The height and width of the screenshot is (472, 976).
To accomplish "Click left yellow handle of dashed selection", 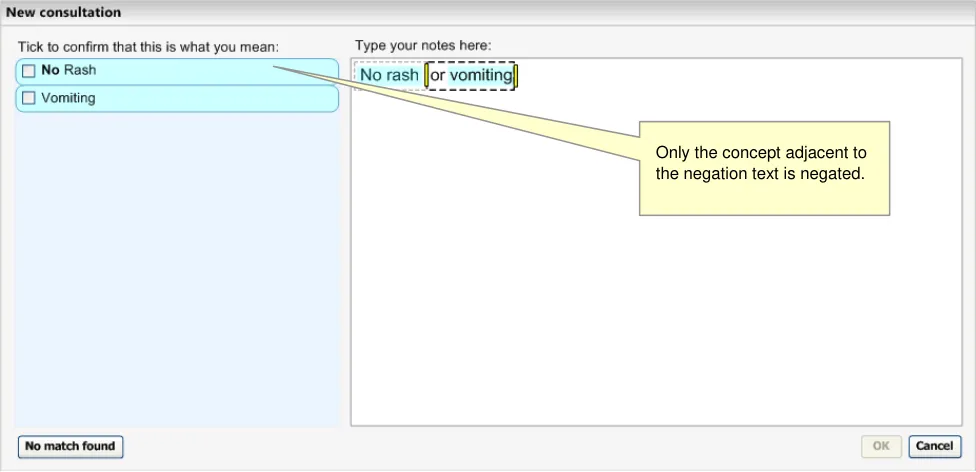I will tap(427, 76).
